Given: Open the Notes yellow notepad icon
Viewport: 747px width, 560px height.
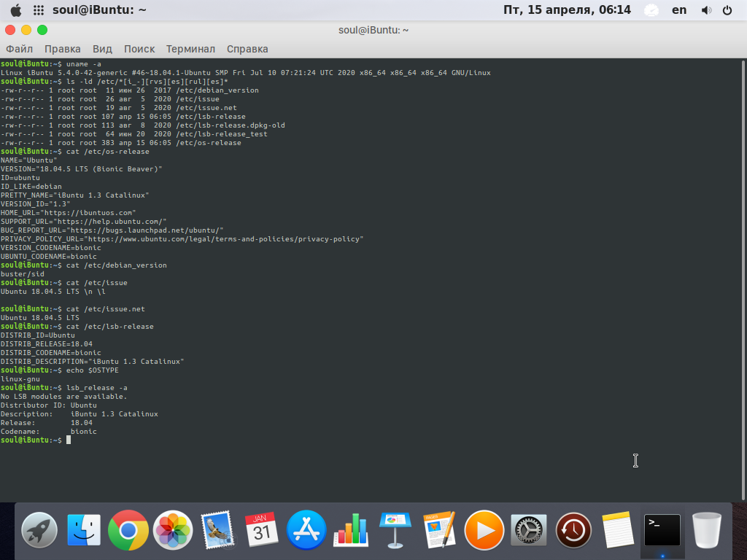Looking at the screenshot, I should coord(618,530).
